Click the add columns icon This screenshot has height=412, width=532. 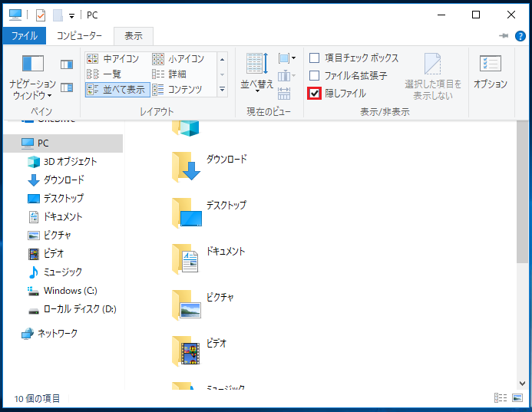pyautogui.click(x=286, y=76)
